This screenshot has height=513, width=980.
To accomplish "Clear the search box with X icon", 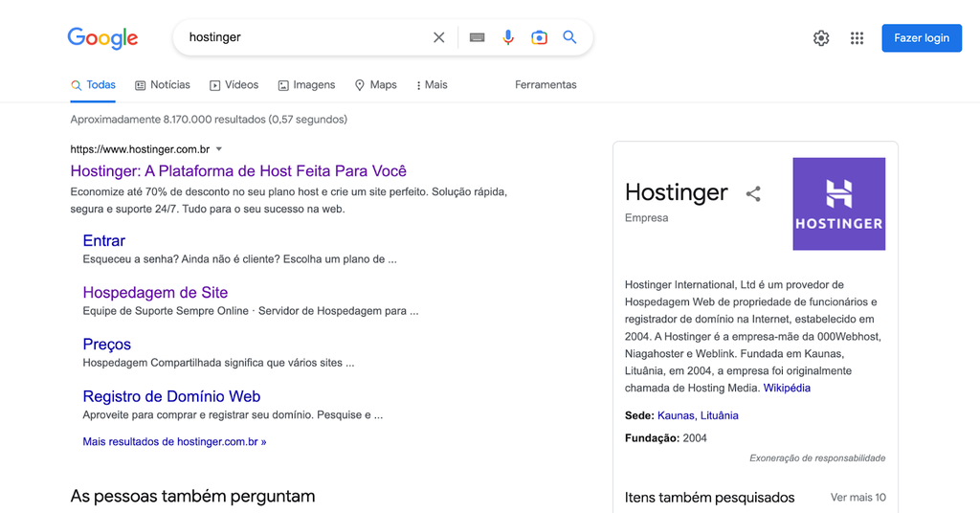I will [x=438, y=37].
